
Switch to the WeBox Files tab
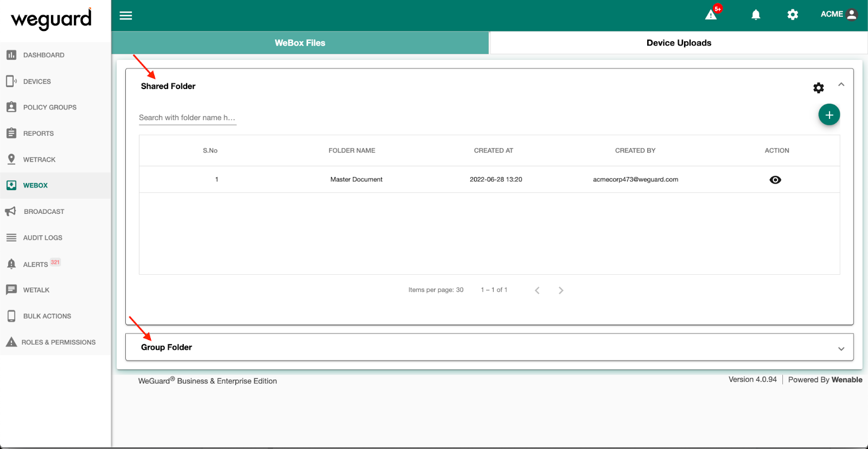click(x=300, y=43)
